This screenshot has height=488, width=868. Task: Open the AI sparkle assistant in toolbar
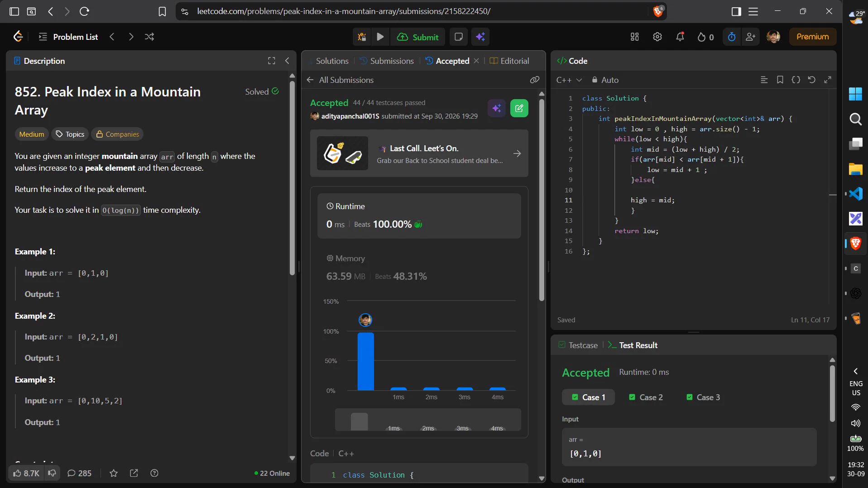pyautogui.click(x=480, y=37)
